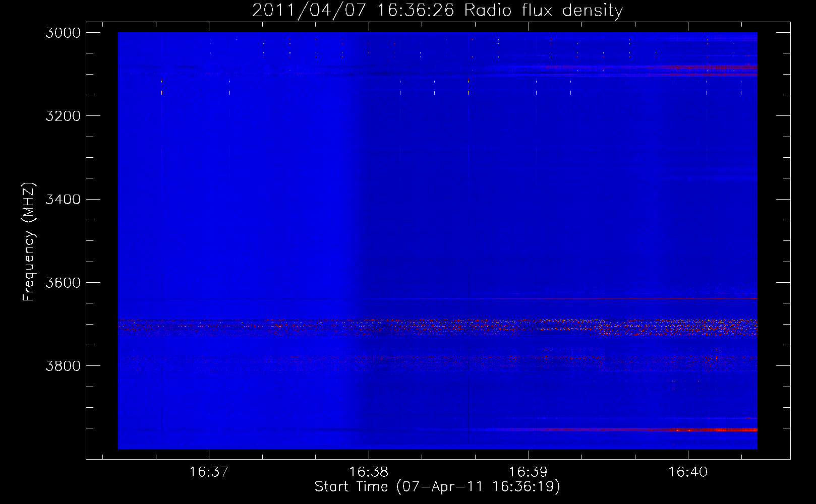Click the 16:39 time tick label
This screenshot has width=816, height=504.
(529, 472)
